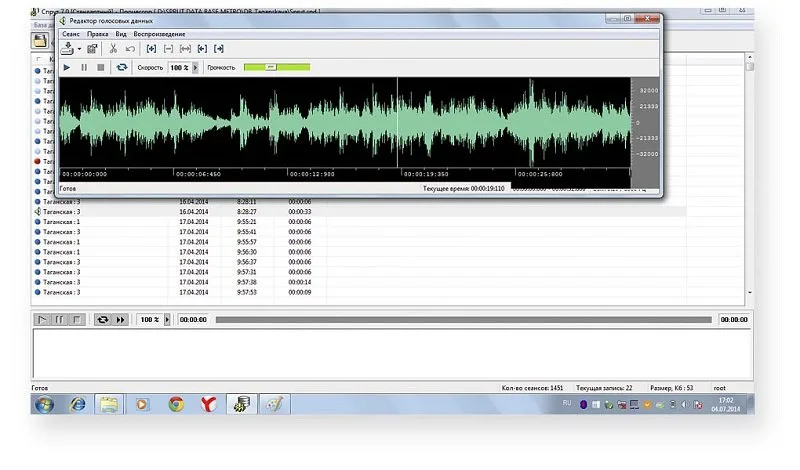Open the save icon dropdown arrow
Screen dimensions: 800x470
tap(78, 48)
